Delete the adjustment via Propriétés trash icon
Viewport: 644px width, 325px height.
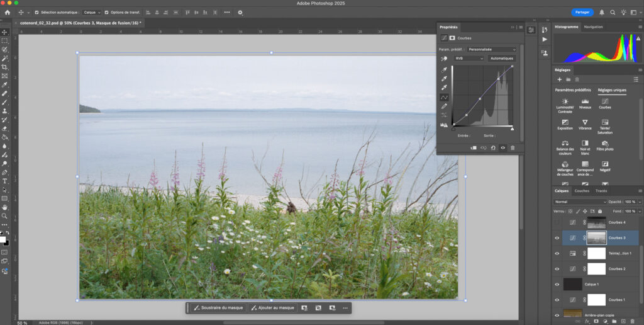[x=513, y=147]
